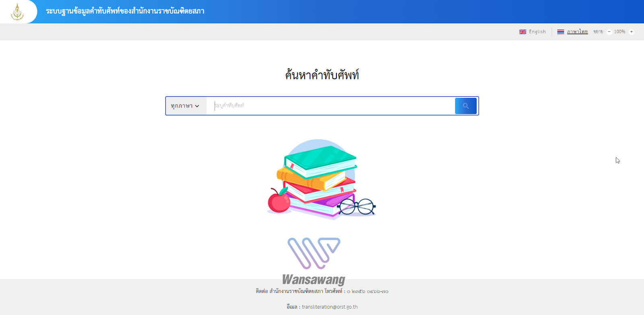Decrease text size with minus button

[609, 32]
